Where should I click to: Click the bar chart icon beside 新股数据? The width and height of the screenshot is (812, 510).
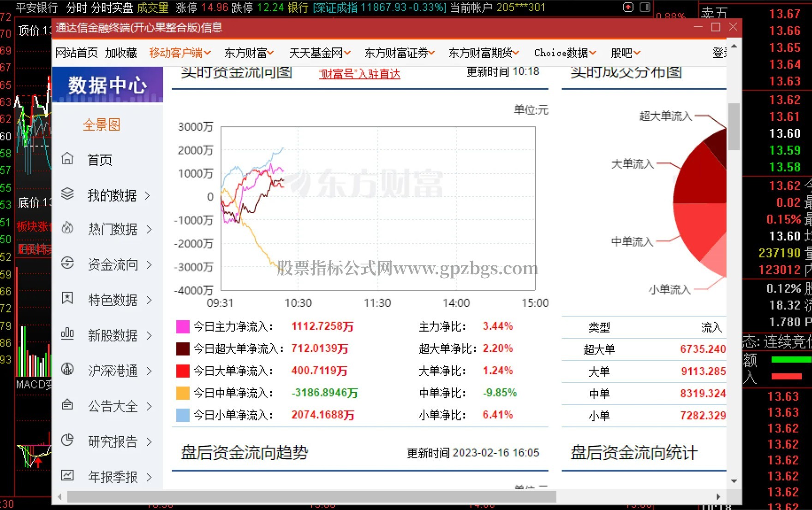point(67,334)
